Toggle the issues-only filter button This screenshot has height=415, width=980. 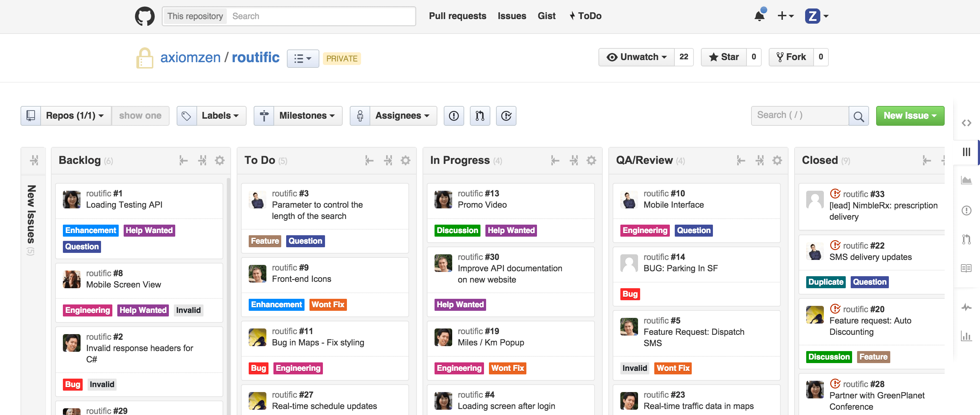[x=454, y=115]
